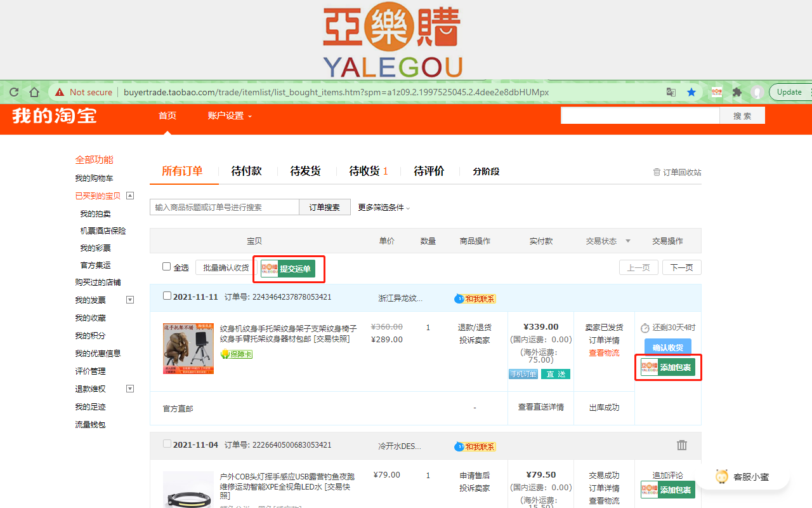Click the 订单搜索 button
This screenshot has height=508, width=812.
(x=325, y=207)
